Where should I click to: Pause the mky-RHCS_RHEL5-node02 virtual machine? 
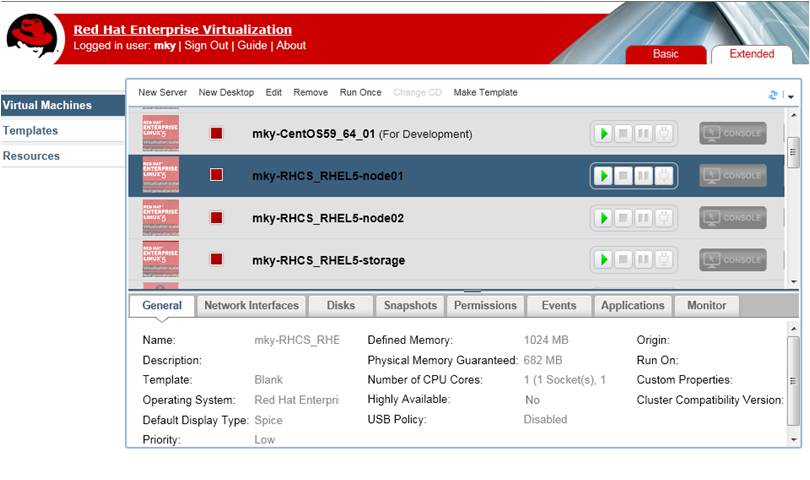(643, 218)
